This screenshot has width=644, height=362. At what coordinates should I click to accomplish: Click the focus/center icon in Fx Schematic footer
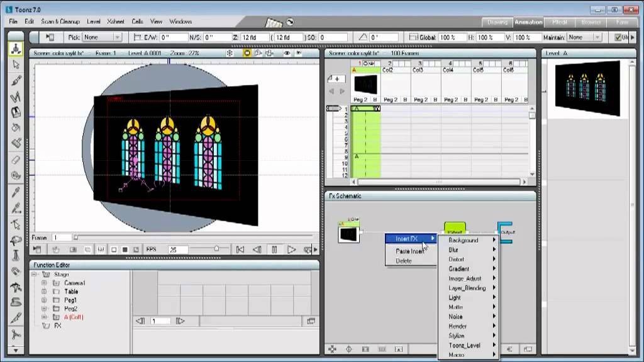348,349
